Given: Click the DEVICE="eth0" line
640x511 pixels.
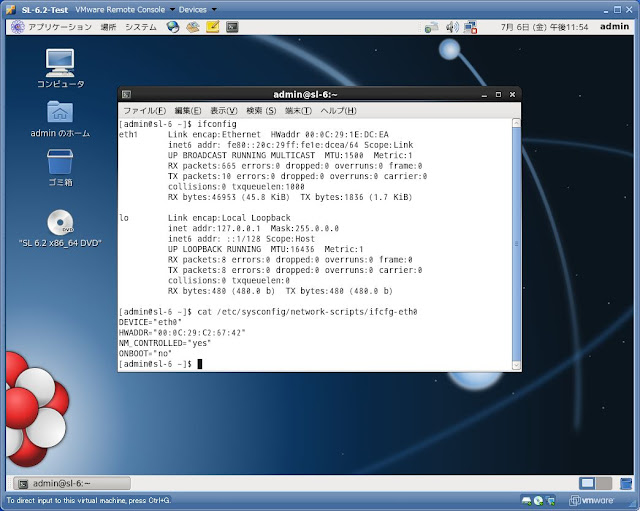Looking at the screenshot, I should click(x=150, y=322).
